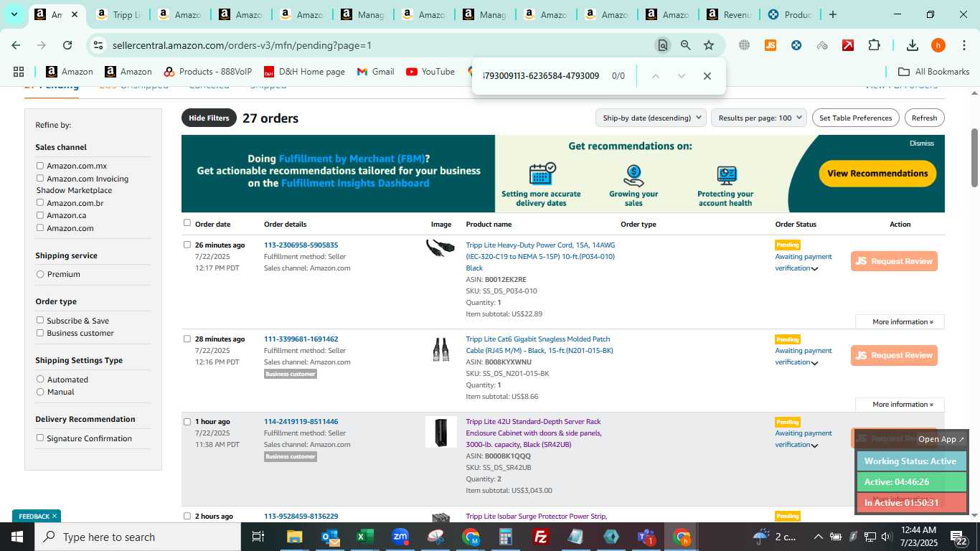
Task: Check the Amazon.com sales channel checkbox
Action: [40, 228]
